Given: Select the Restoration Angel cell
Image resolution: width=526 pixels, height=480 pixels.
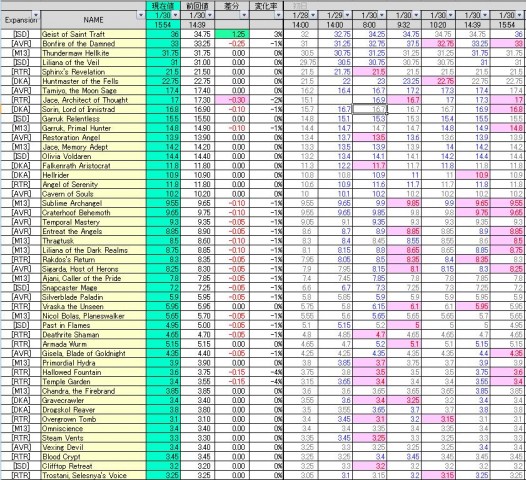Looking at the screenshot, I should point(93,137).
